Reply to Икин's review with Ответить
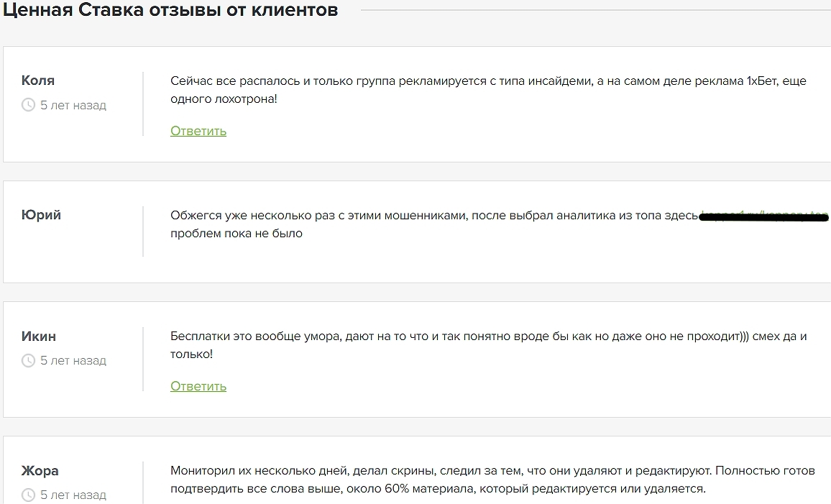 [198, 386]
